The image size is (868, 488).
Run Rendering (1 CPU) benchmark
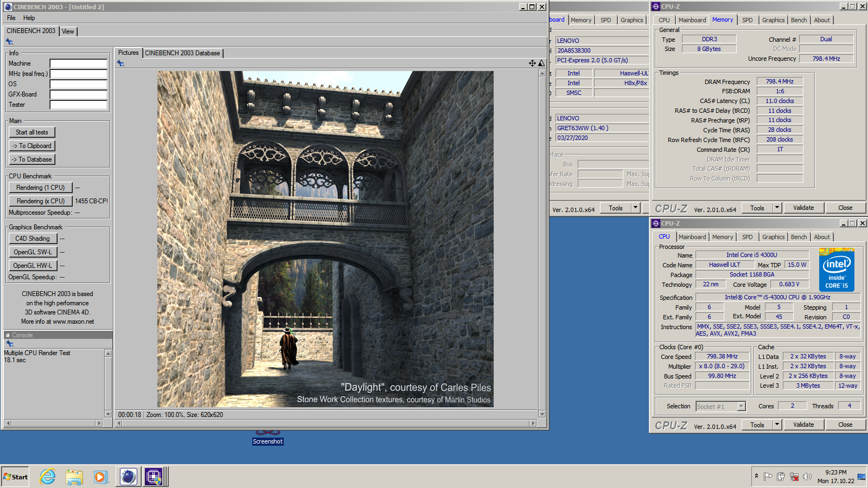click(41, 188)
